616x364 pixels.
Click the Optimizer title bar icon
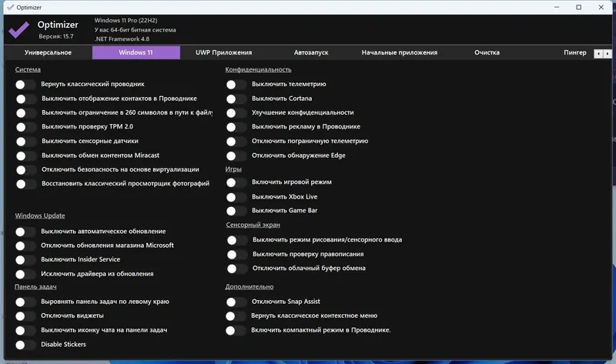click(10, 8)
